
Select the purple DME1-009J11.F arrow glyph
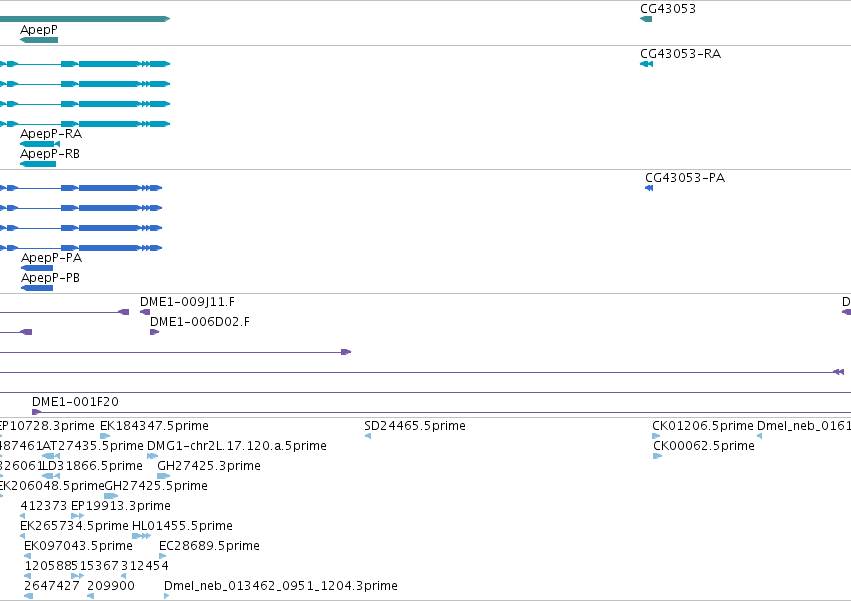145,312
